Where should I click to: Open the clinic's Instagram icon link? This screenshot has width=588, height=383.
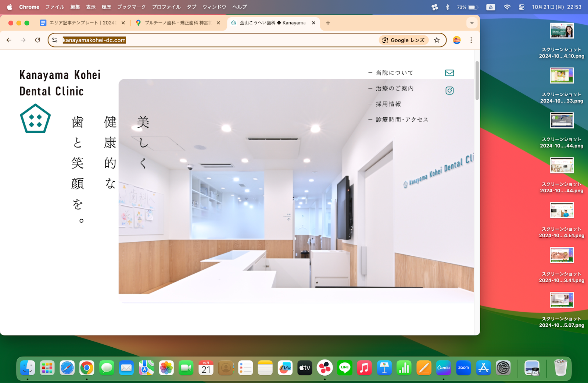pos(449,91)
